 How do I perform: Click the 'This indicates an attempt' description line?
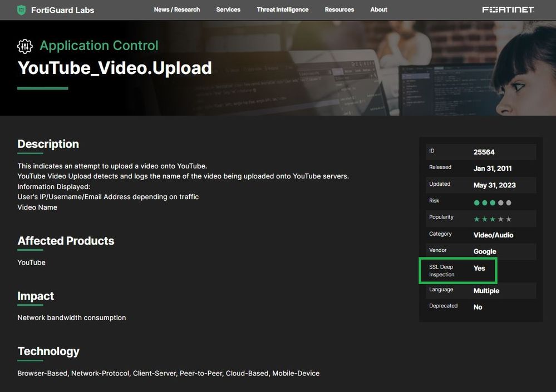(112, 166)
